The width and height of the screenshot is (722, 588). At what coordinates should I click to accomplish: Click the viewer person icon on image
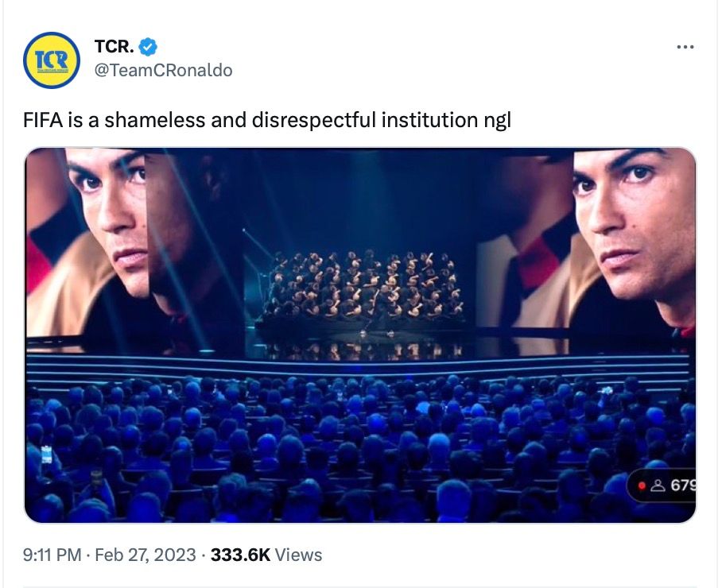(658, 485)
